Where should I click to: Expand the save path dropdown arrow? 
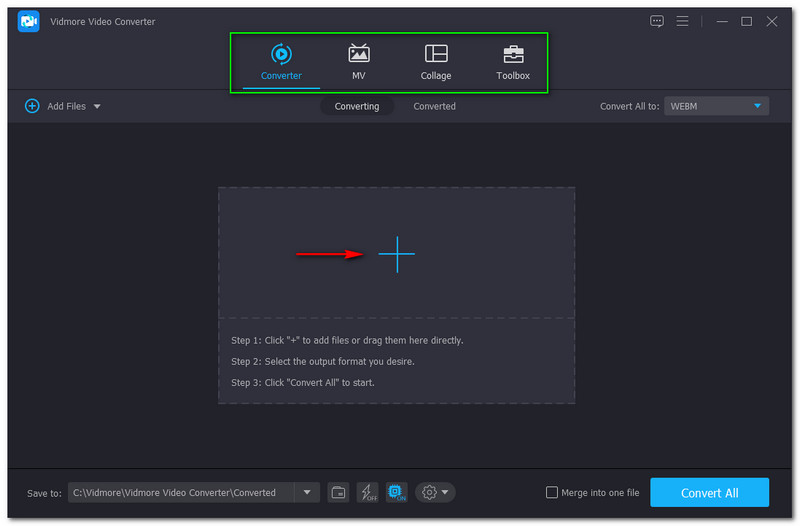pyautogui.click(x=307, y=492)
